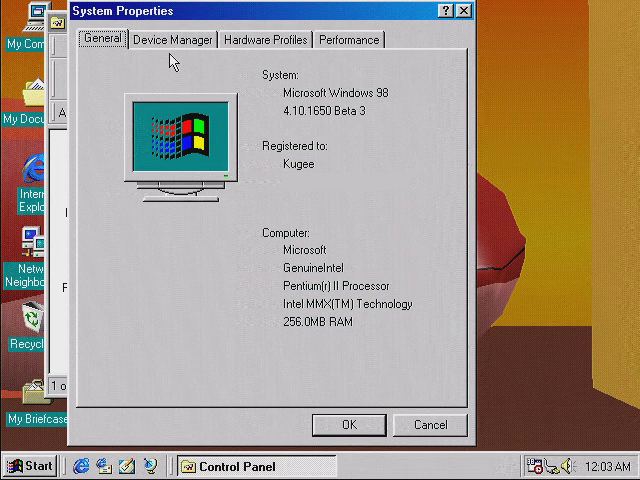Dismiss the dialog with the Cancel button

(430, 425)
